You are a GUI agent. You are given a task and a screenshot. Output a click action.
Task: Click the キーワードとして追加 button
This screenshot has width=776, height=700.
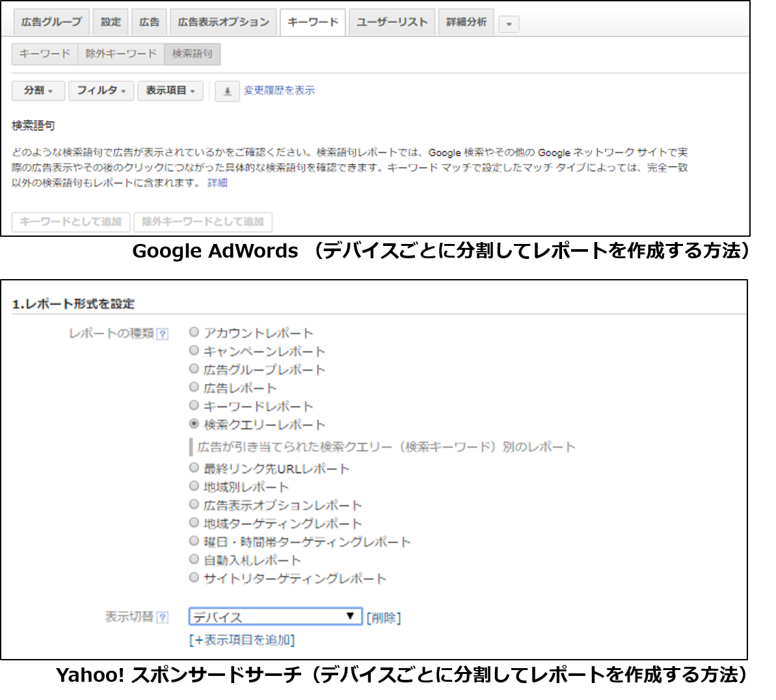71,222
